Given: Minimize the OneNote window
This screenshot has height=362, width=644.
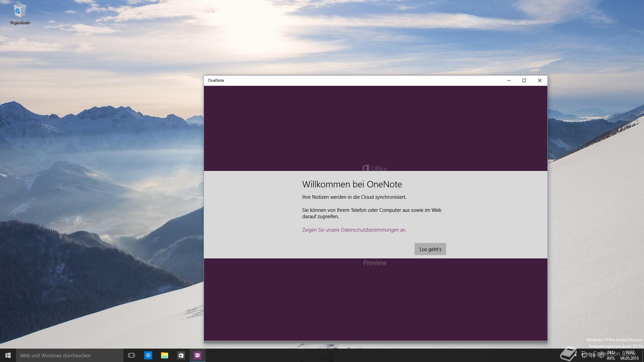Looking at the screenshot, I should click(509, 80).
